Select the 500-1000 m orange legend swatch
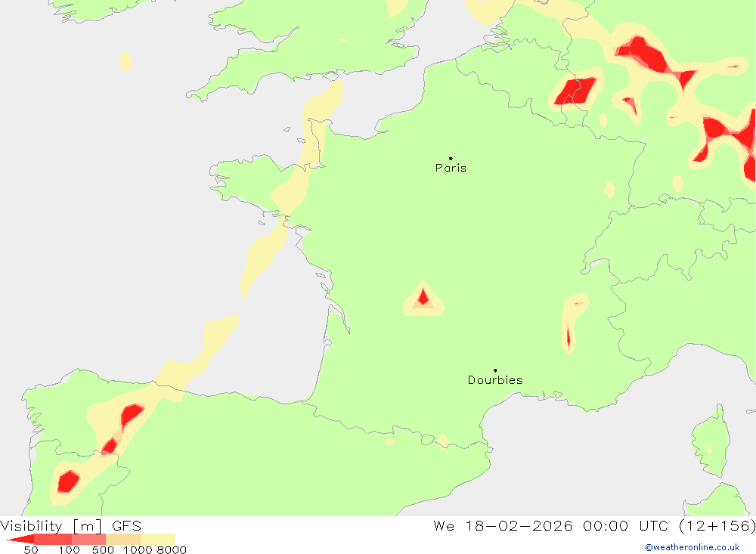The width and height of the screenshot is (756, 554). click(x=123, y=539)
